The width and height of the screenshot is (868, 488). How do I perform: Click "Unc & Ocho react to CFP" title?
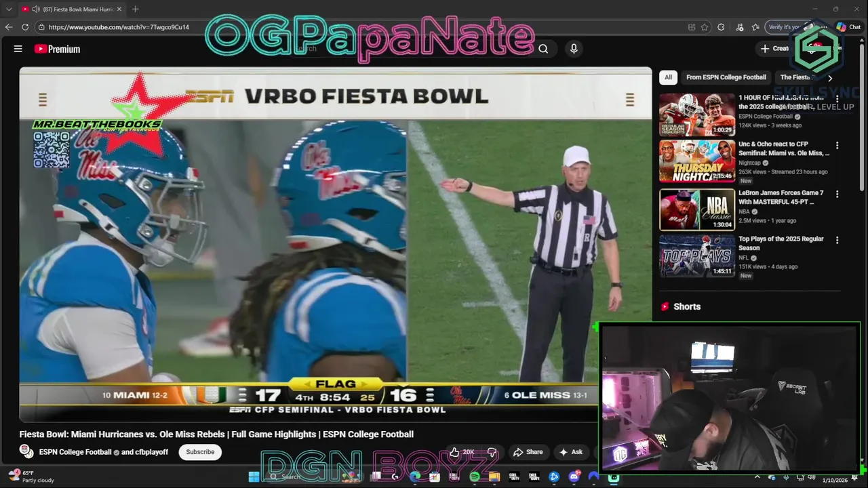click(783, 148)
